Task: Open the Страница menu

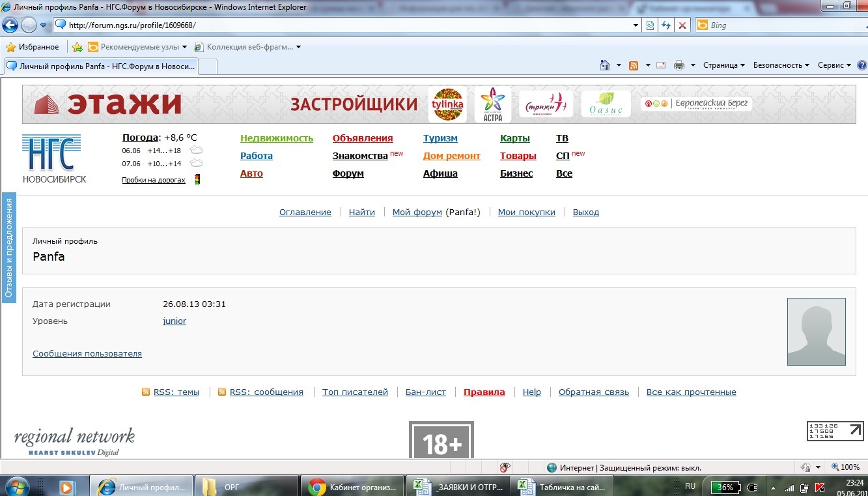Action: click(724, 65)
